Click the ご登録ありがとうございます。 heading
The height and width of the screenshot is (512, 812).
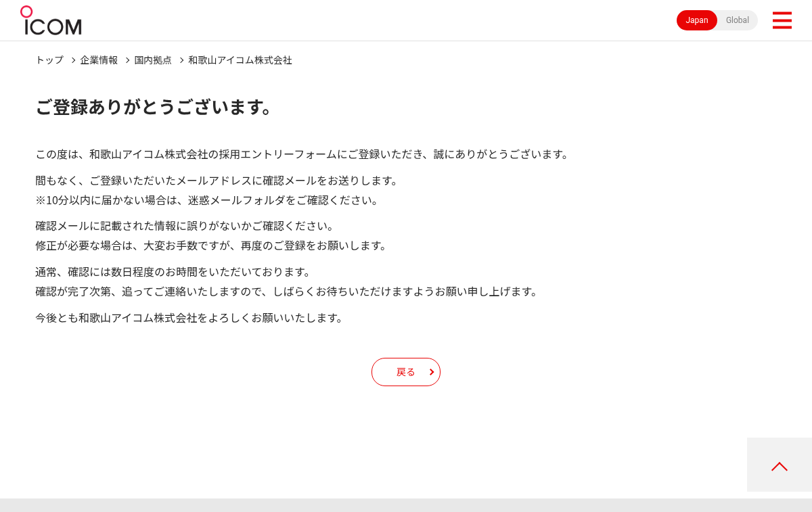coord(154,107)
